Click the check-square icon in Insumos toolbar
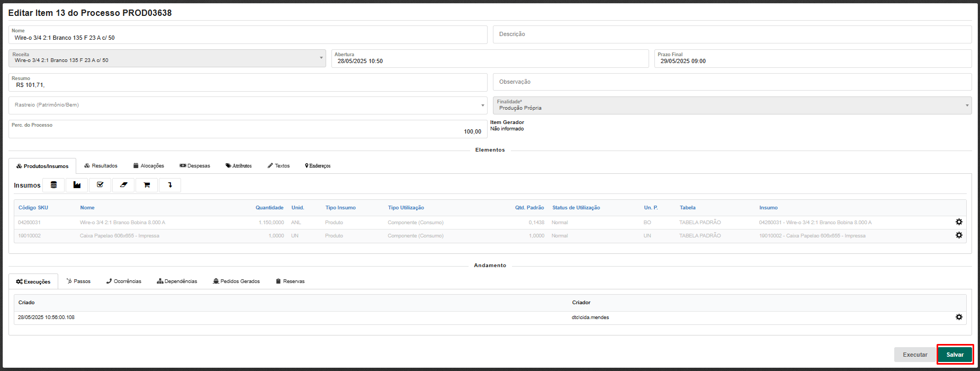Image resolution: width=980 pixels, height=371 pixels. pos(100,185)
